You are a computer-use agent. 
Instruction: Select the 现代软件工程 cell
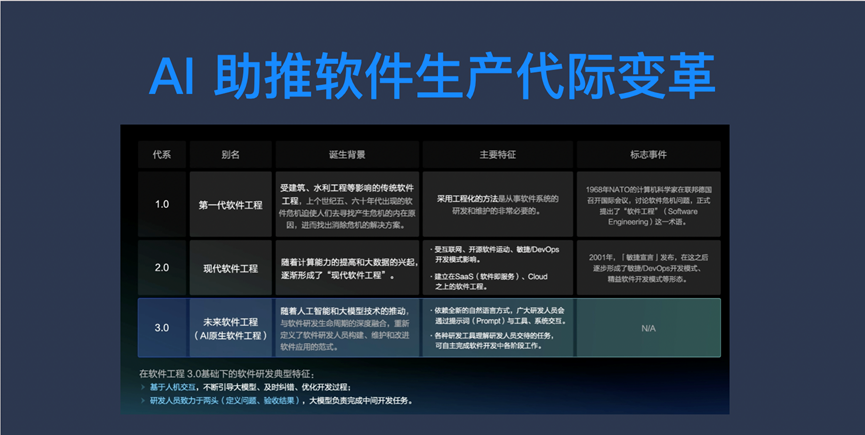231,268
